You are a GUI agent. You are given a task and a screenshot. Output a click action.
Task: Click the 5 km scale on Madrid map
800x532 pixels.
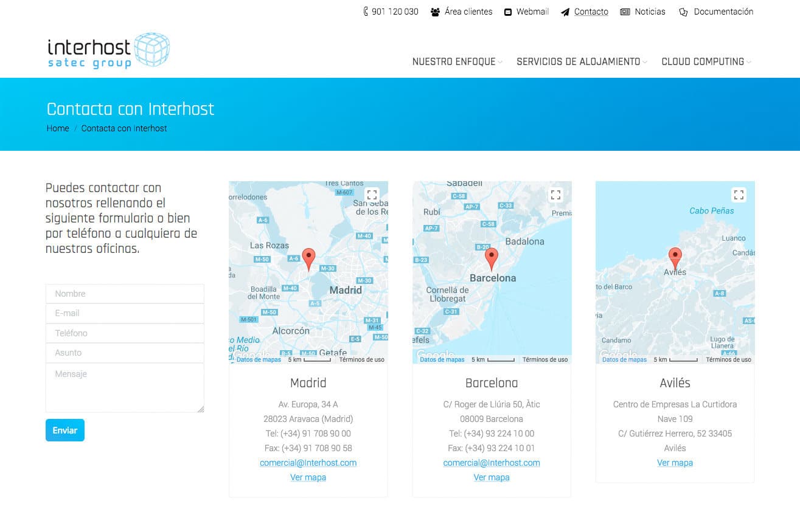(x=310, y=359)
